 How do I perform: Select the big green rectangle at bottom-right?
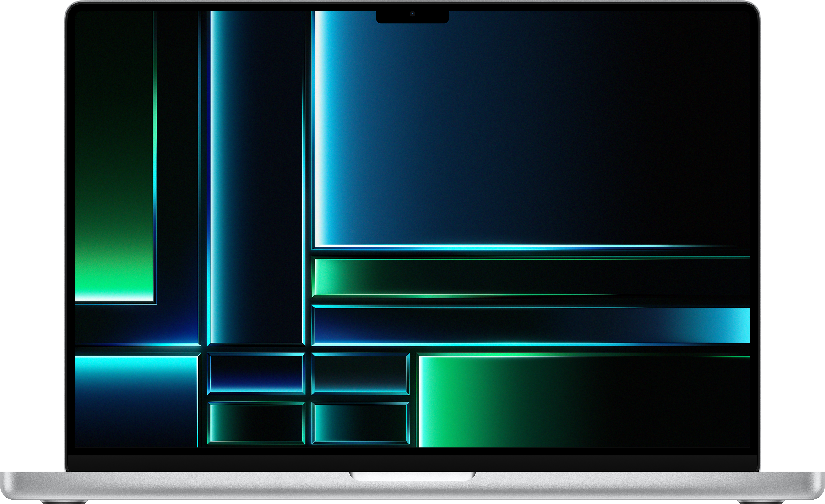584,400
